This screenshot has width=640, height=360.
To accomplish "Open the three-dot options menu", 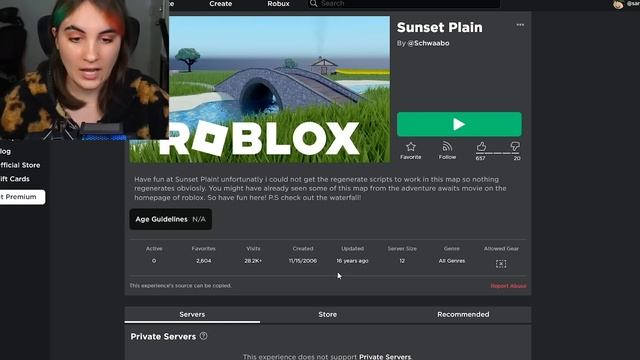I will click(520, 25).
